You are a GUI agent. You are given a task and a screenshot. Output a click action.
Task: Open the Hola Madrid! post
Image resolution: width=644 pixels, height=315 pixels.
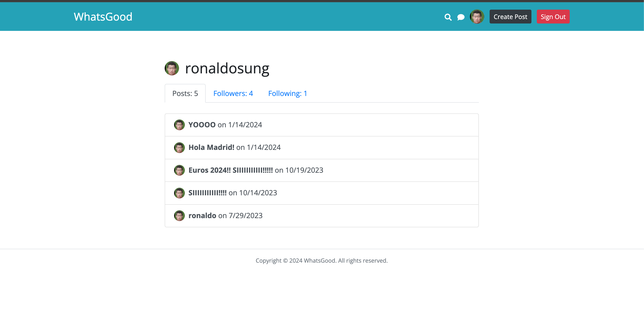[211, 147]
